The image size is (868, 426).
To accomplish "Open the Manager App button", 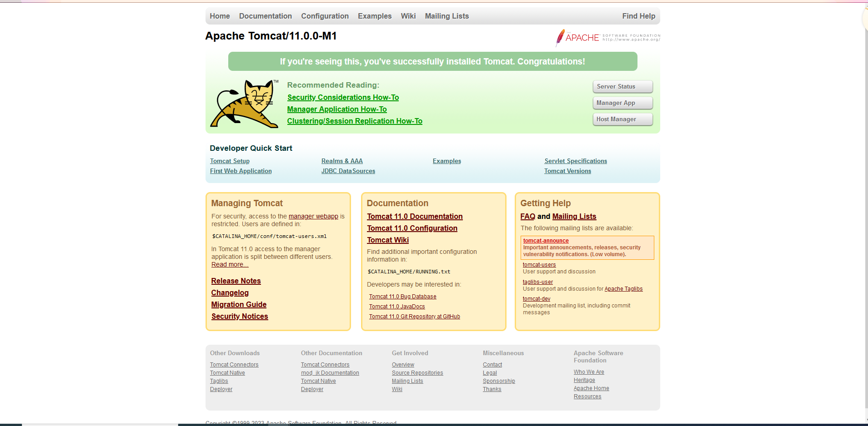I will (x=622, y=103).
